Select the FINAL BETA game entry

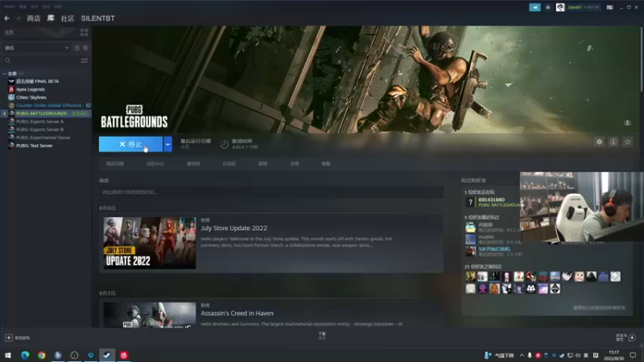(x=37, y=81)
